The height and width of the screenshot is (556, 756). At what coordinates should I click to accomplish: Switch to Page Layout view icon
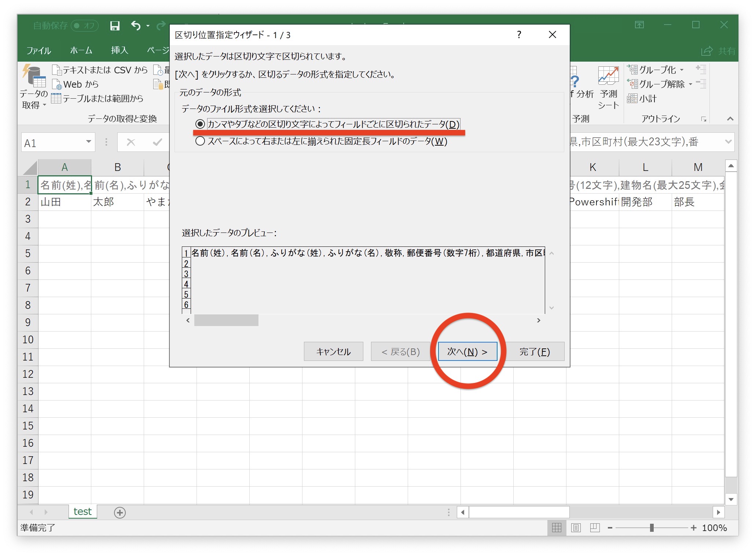tap(576, 528)
